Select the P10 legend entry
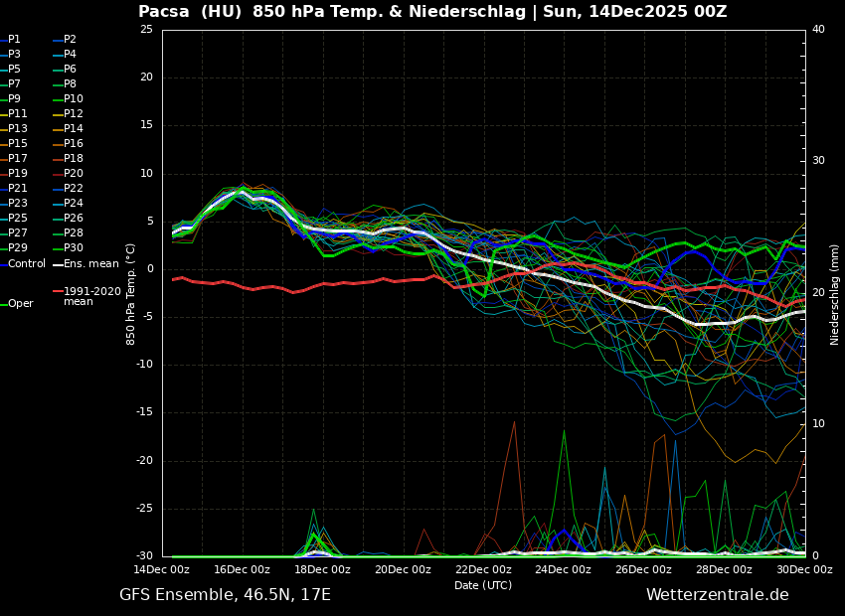 [x=74, y=99]
